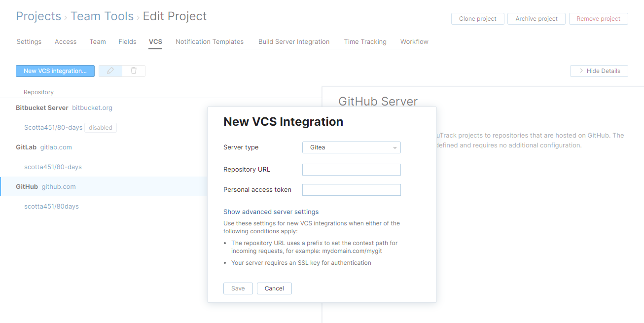
Task: Open the Team Tools breadcrumb link
Action: (x=102, y=16)
